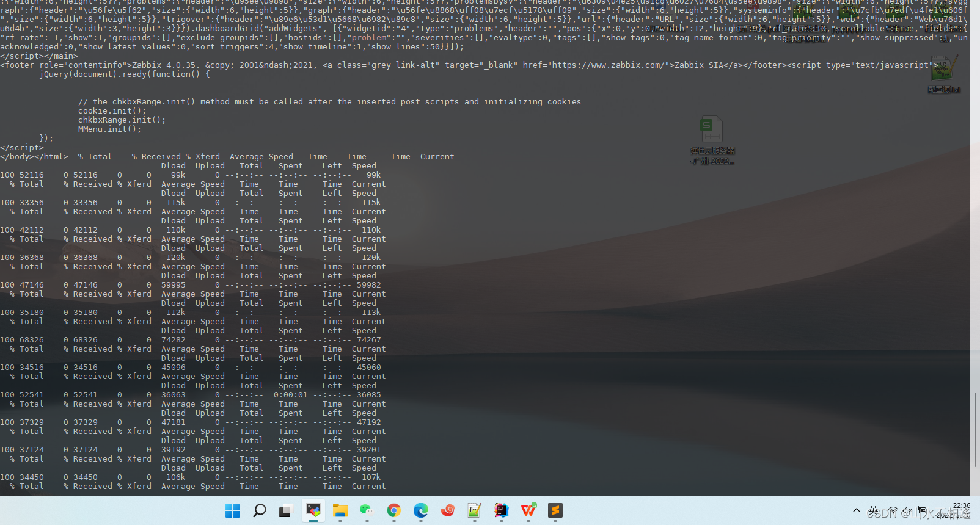Click the '0:00:01' time spent value
Screen dimensions: 980x525
pyautogui.click(x=291, y=394)
